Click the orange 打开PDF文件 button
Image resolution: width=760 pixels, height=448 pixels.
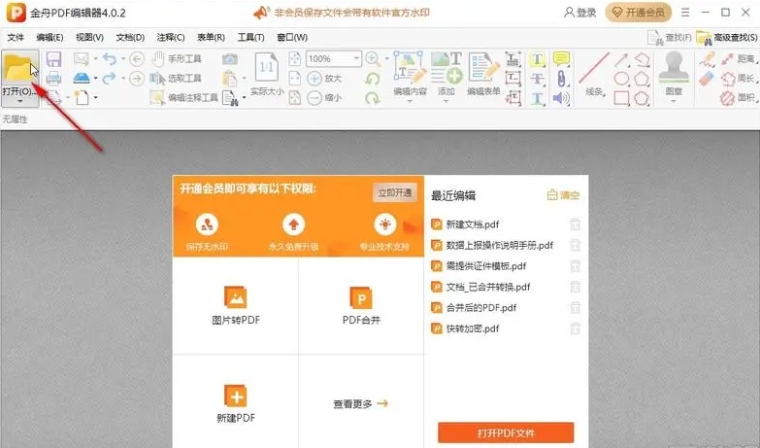coord(506,432)
